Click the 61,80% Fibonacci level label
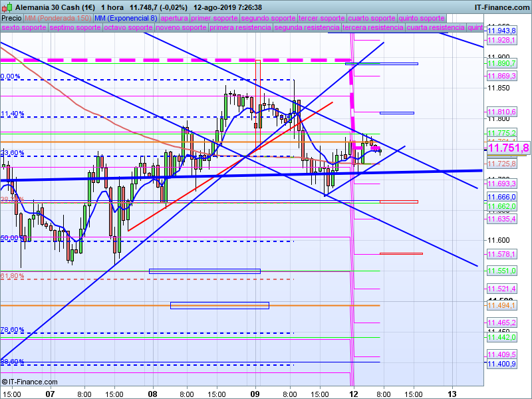Viewport: 532px width, 399px height. [12, 276]
